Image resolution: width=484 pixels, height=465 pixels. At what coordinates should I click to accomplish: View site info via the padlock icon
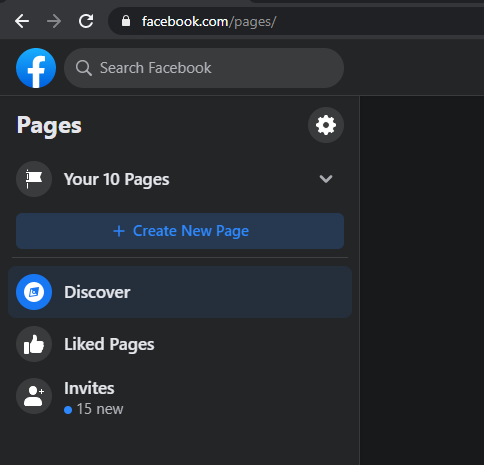(x=126, y=21)
